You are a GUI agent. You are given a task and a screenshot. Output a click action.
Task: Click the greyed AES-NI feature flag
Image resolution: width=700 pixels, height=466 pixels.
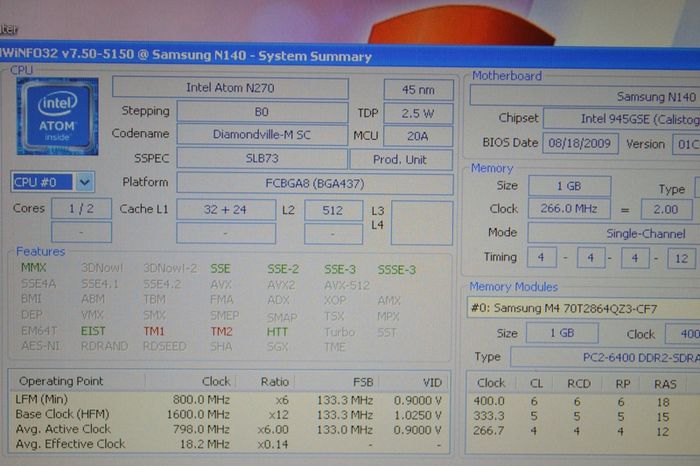tap(41, 346)
